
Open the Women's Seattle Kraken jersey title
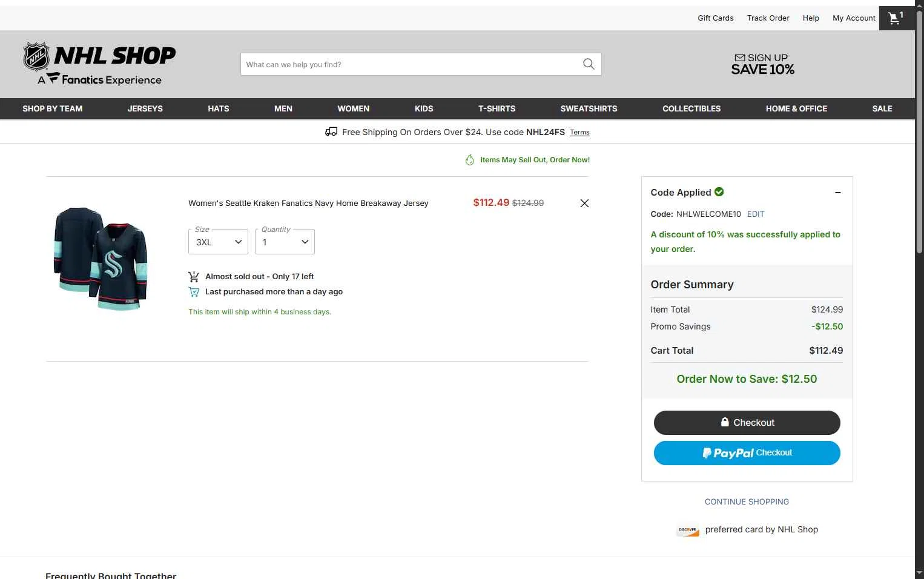point(308,203)
